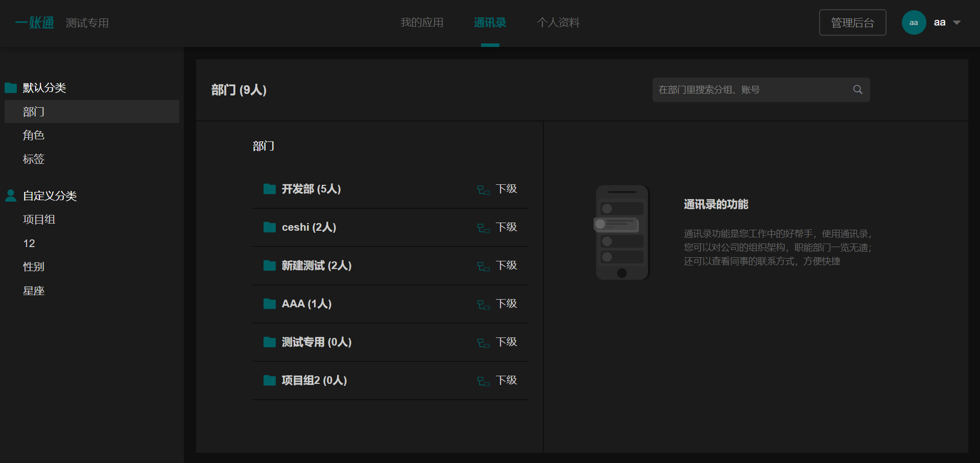Image resolution: width=980 pixels, height=463 pixels.
Task: Open 下级 of 测试专用 department
Action: tap(506, 342)
